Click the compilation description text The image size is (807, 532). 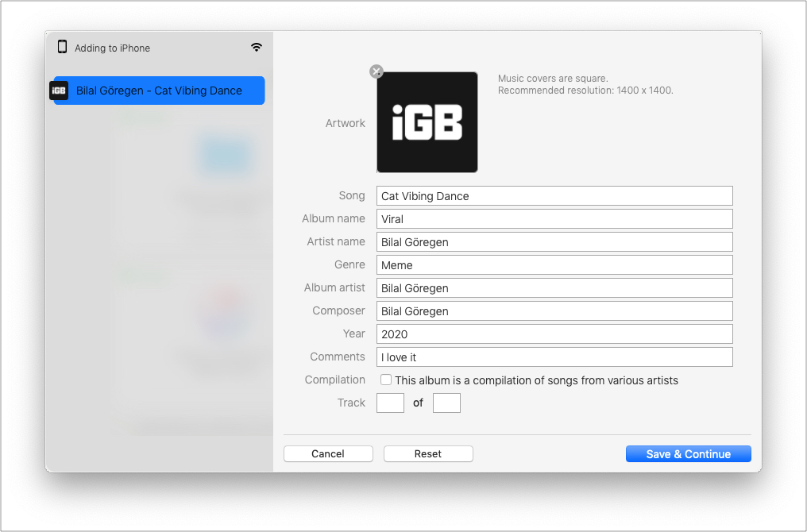[x=536, y=380]
